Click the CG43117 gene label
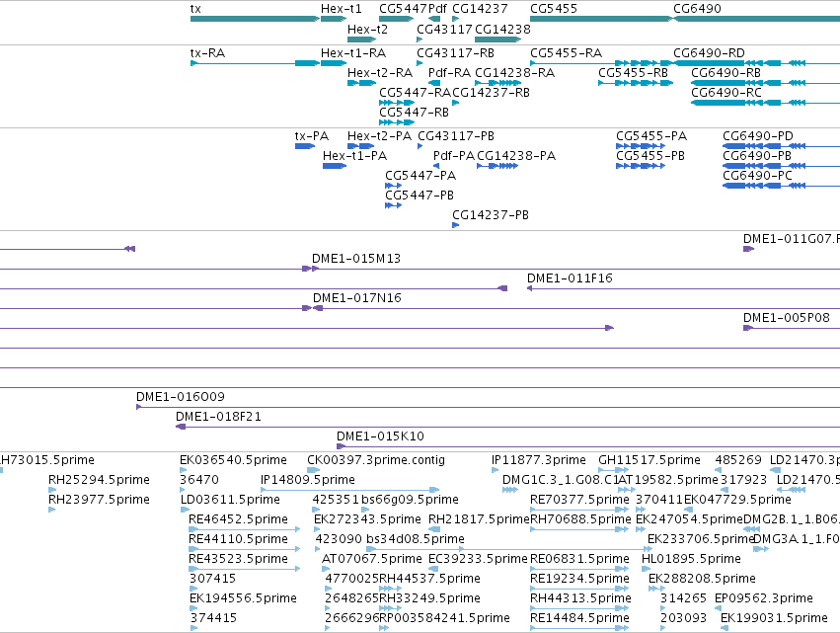 444,29
